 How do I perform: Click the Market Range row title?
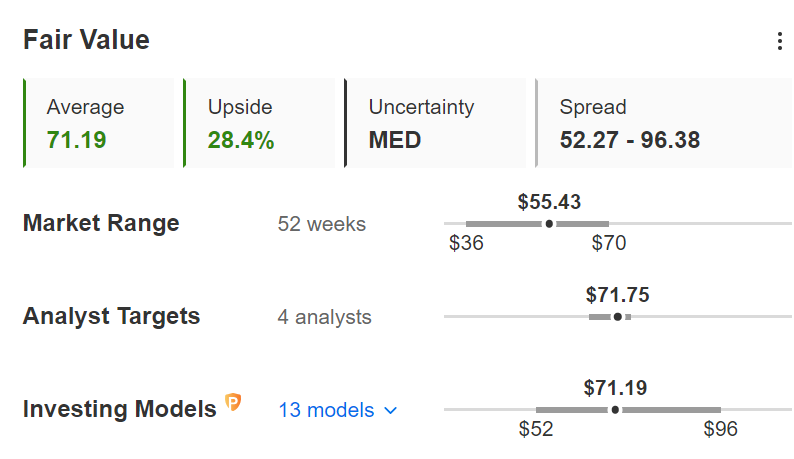pyautogui.click(x=101, y=223)
